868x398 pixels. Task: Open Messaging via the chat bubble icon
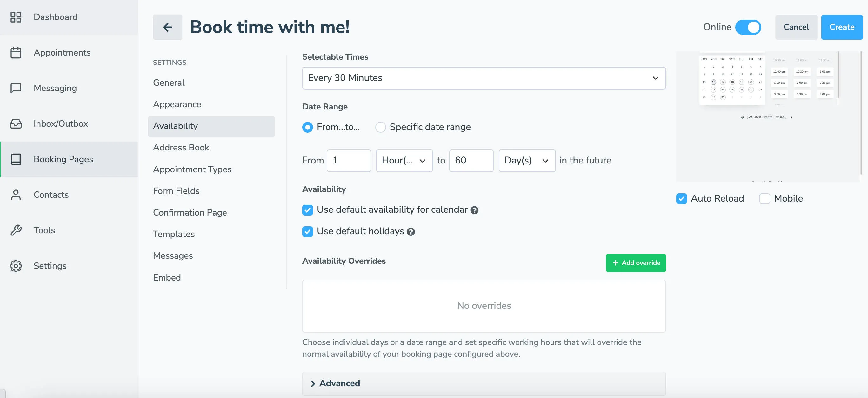[x=16, y=88]
